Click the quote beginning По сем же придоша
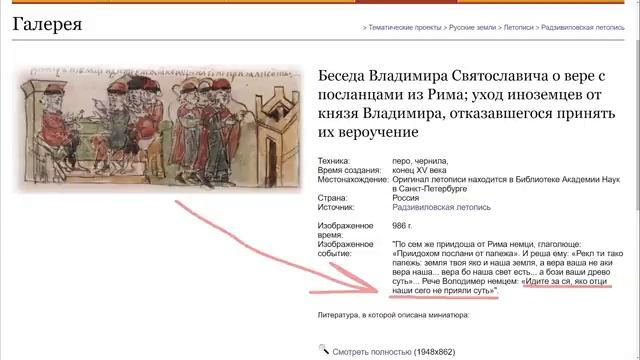Screen dimensions: 640x360 click(508, 268)
